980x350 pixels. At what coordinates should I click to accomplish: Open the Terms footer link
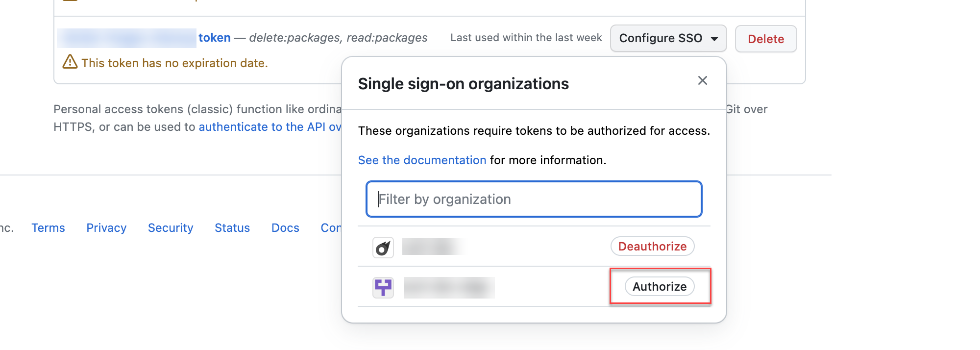tap(48, 228)
